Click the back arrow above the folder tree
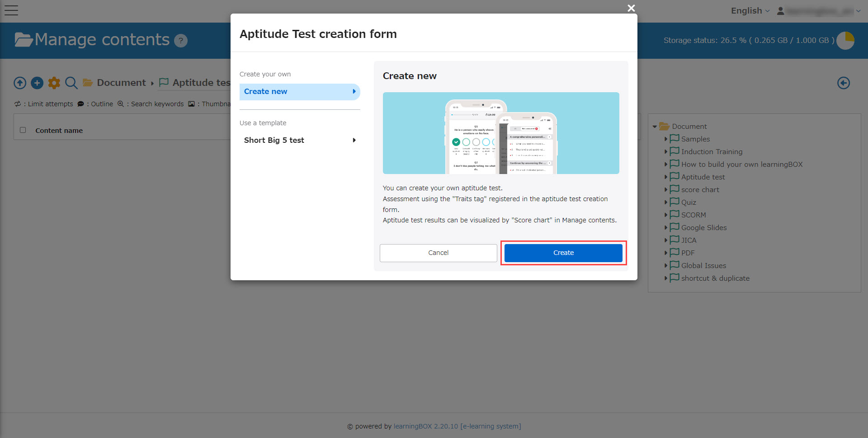The width and height of the screenshot is (868, 438). pos(844,83)
